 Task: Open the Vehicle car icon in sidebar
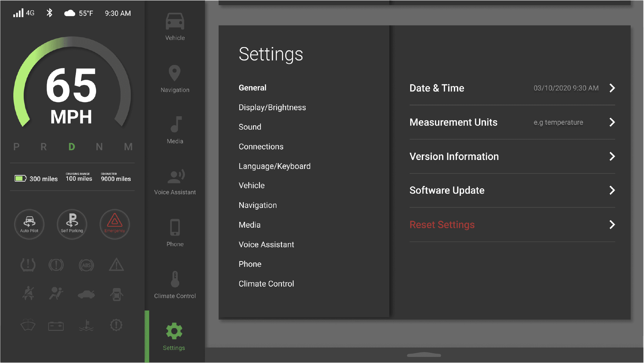coord(175,22)
